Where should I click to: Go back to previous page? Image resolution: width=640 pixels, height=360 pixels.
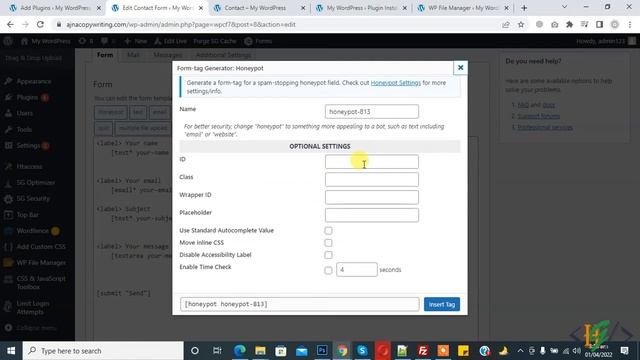[10, 24]
